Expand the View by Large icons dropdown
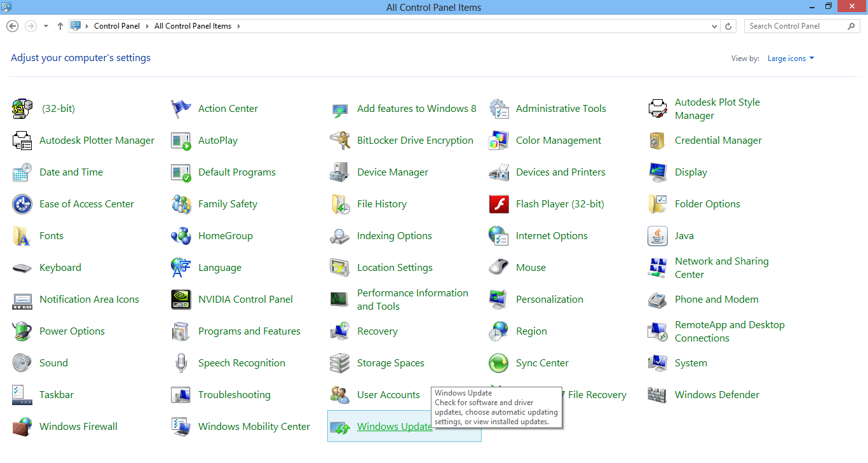Image resolution: width=868 pixels, height=463 pixels. (x=790, y=59)
